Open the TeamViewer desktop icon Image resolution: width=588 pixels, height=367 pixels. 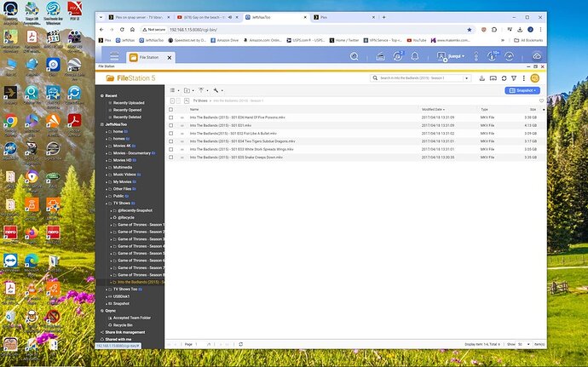10,261
